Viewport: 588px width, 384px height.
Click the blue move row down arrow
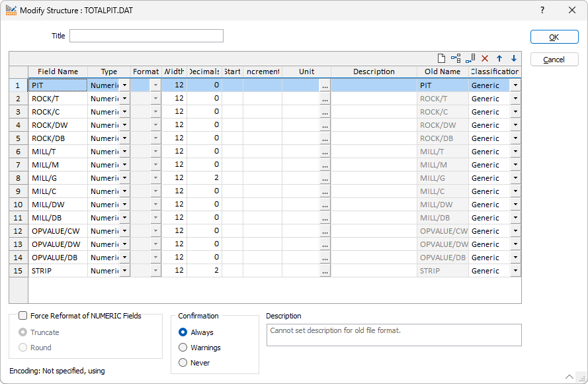(513, 59)
